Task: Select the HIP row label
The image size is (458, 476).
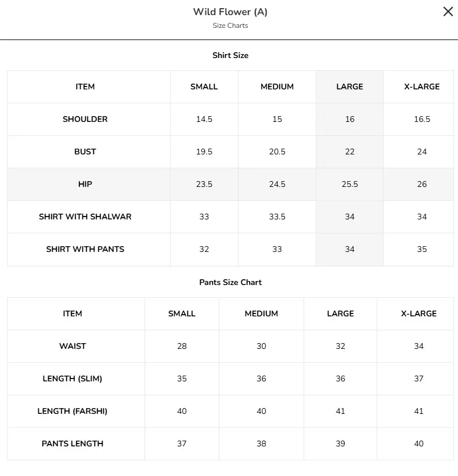Action: 85,184
